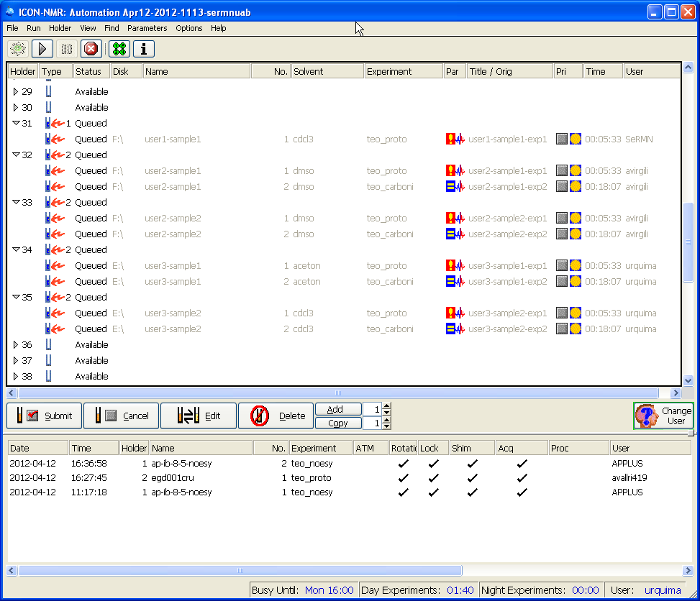The height and width of the screenshot is (601, 700).
Task: Click the pause/halt toolbar icon
Action: [67, 49]
